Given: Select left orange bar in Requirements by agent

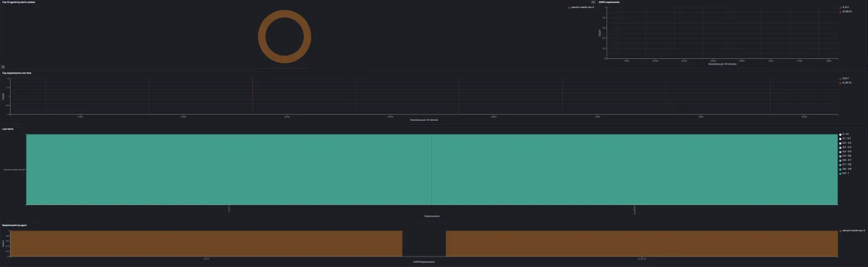Looking at the screenshot, I should tap(206, 243).
